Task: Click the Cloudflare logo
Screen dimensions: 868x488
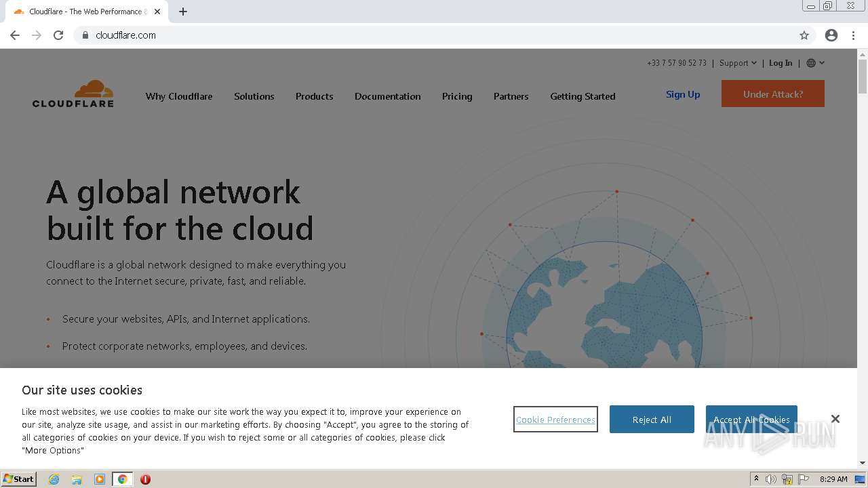Action: [73, 94]
